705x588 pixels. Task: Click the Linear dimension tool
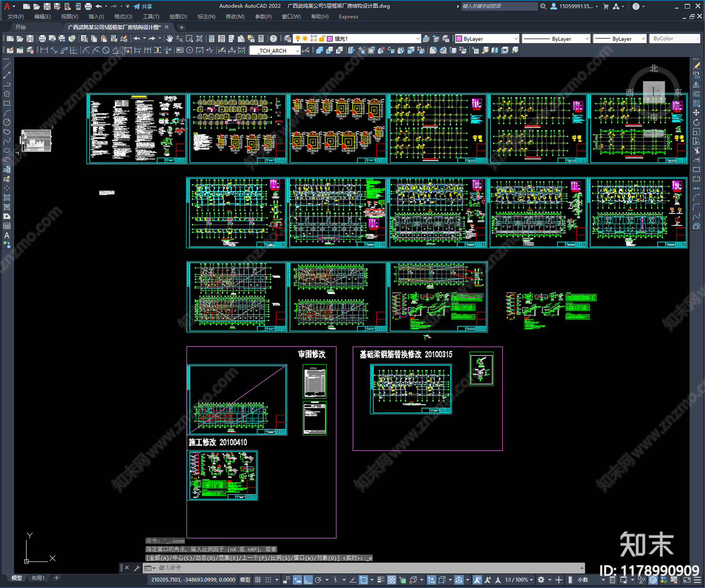44,50
